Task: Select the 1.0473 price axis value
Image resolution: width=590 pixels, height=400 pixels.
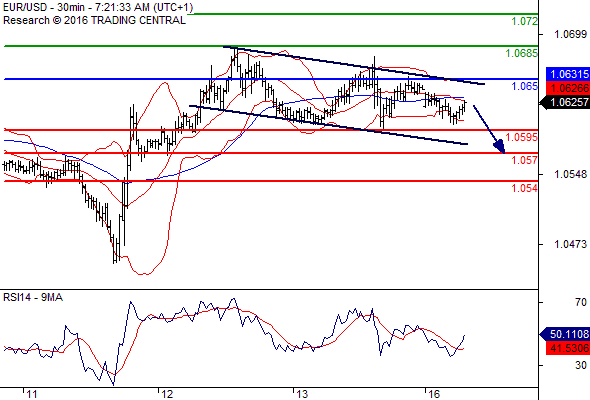Action: [570, 244]
